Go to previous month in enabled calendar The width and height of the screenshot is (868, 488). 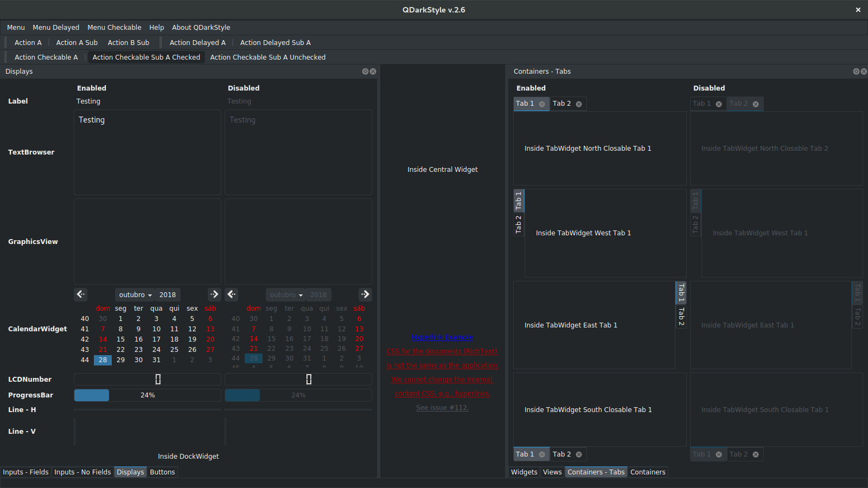coord(80,294)
